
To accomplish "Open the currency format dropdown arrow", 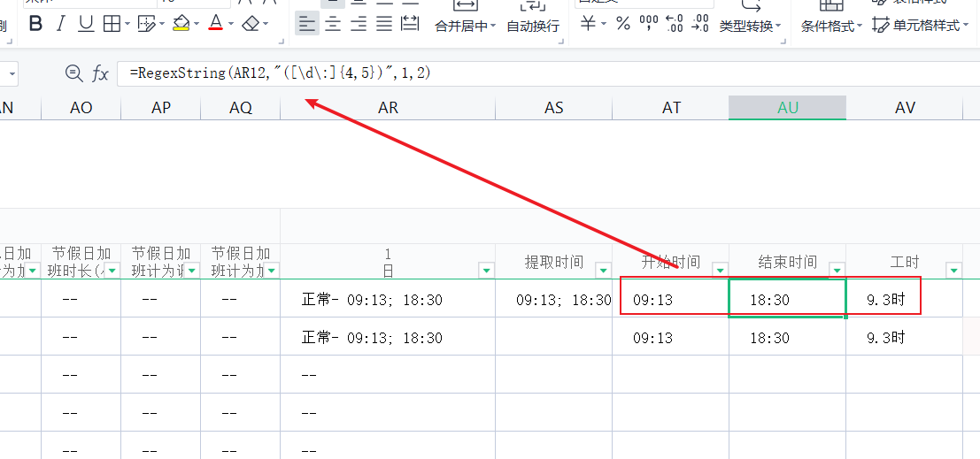I will pyautogui.click(x=604, y=25).
